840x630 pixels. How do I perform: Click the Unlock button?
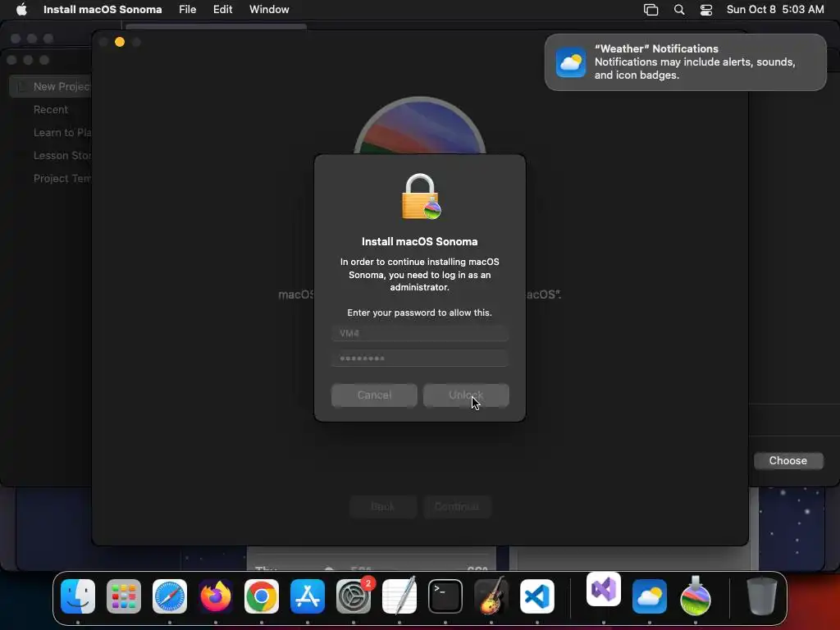[x=466, y=395]
